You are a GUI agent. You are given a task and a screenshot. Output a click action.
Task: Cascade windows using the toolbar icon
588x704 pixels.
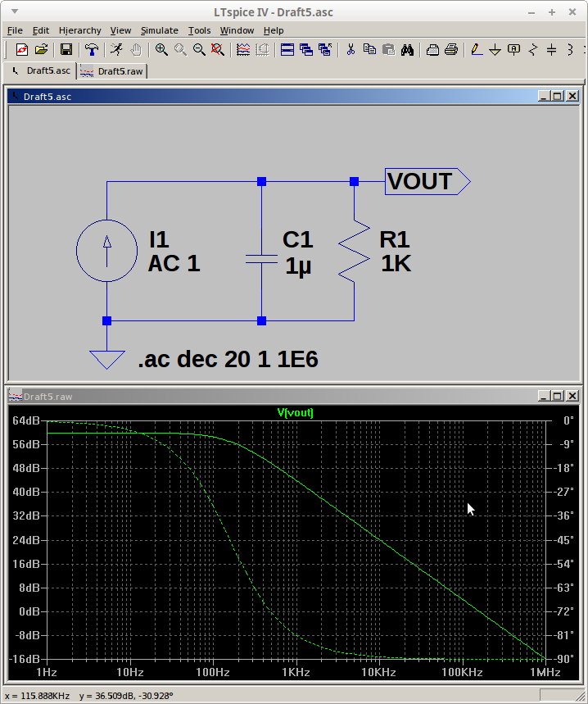point(306,49)
